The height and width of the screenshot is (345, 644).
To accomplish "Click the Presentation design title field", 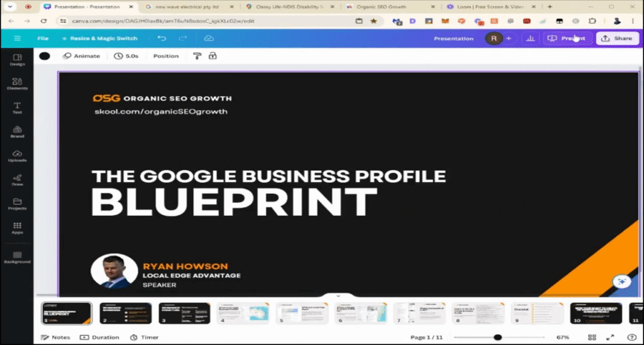I will (453, 38).
